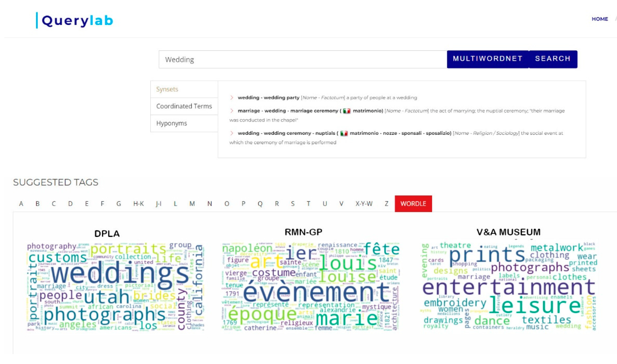Expand the marriage ceremony synset arrow
Image resolution: width=617 pixels, height=364 pixels.
[x=232, y=111]
